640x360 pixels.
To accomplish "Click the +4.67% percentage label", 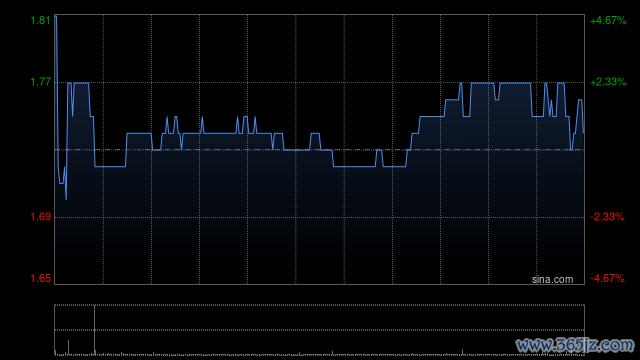I will 608,20.
